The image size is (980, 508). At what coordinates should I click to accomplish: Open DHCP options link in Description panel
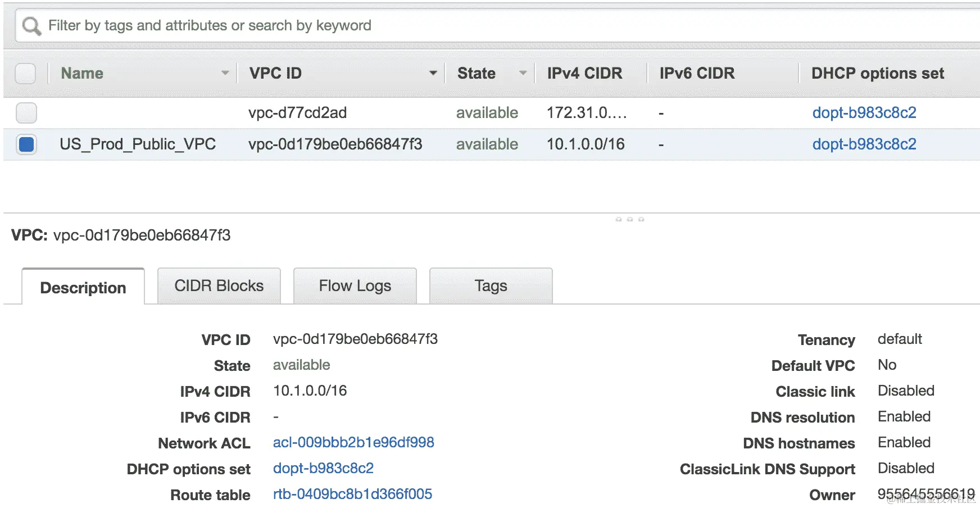pos(323,469)
